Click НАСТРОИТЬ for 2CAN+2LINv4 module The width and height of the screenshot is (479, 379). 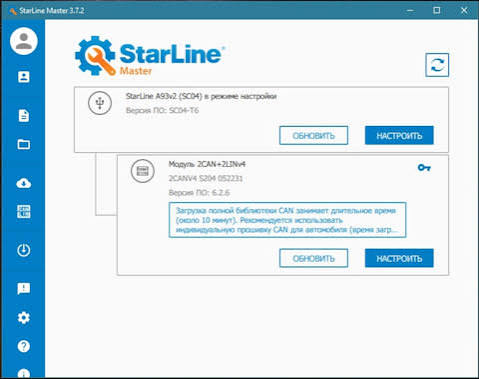pos(399,258)
